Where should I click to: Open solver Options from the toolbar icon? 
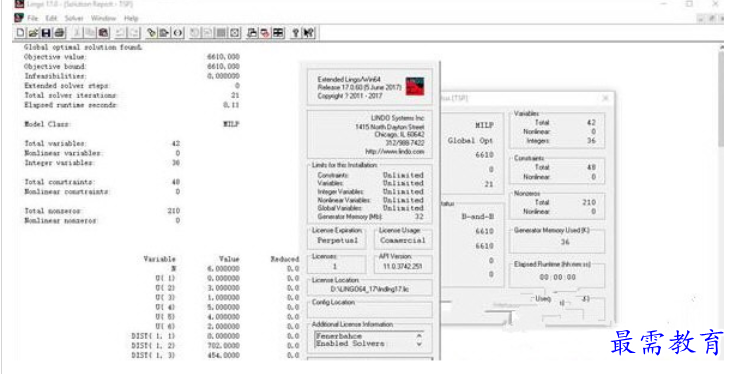[235, 33]
